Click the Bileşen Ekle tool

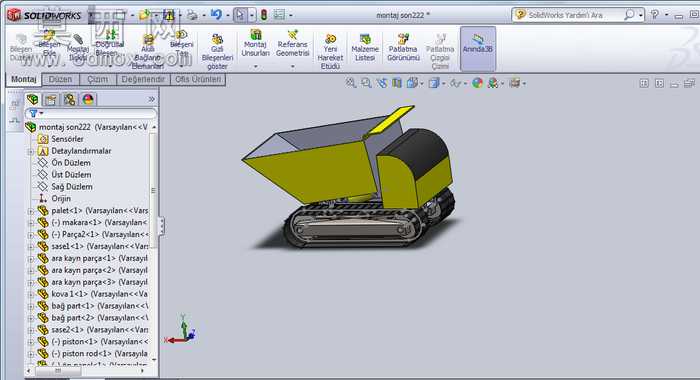[x=49, y=44]
